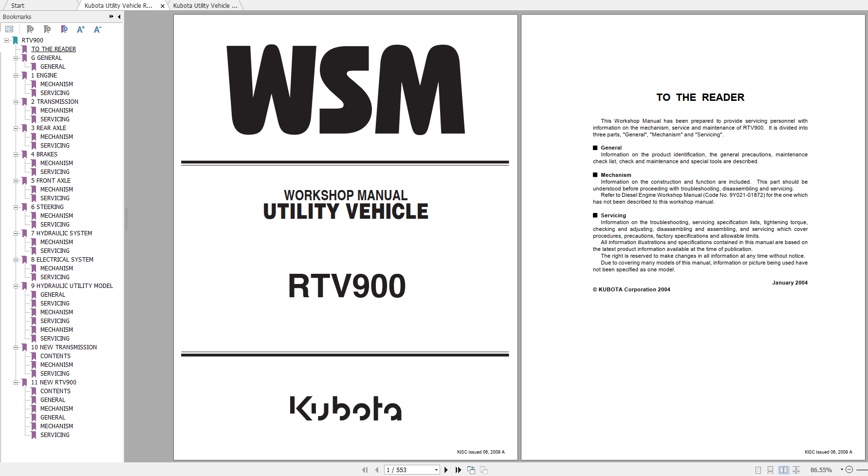Click the RTV900 root bookmark icon
868x476 pixels.
click(16, 40)
